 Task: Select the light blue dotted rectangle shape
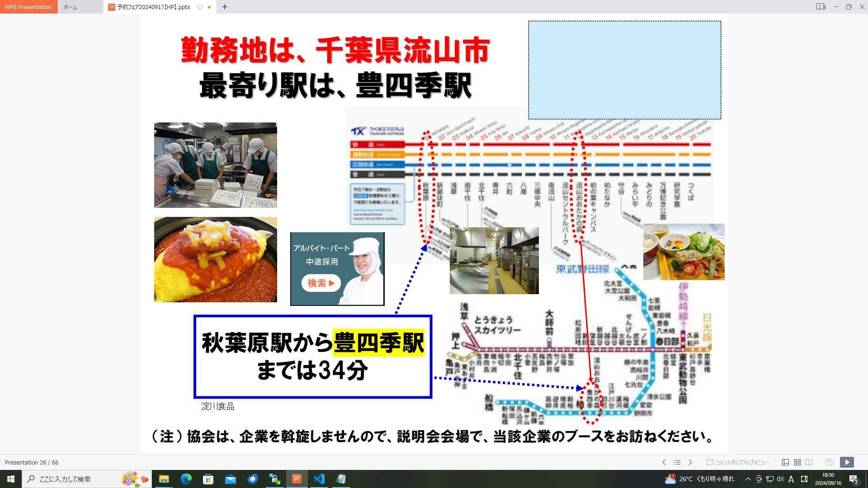point(625,70)
